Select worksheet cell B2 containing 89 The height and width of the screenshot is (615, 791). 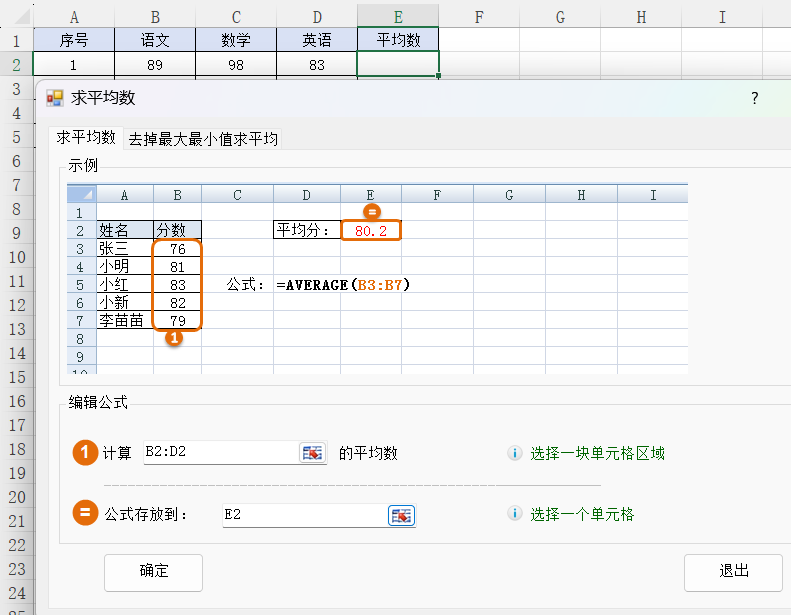point(154,64)
